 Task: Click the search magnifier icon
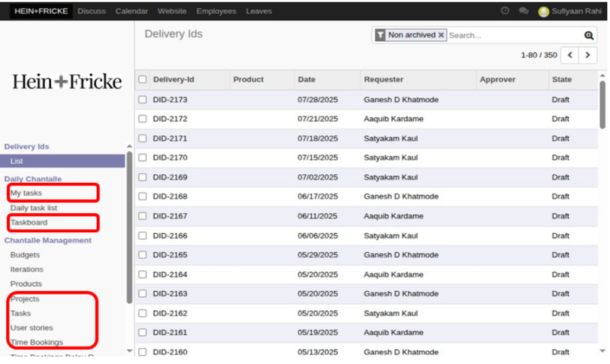click(x=589, y=36)
